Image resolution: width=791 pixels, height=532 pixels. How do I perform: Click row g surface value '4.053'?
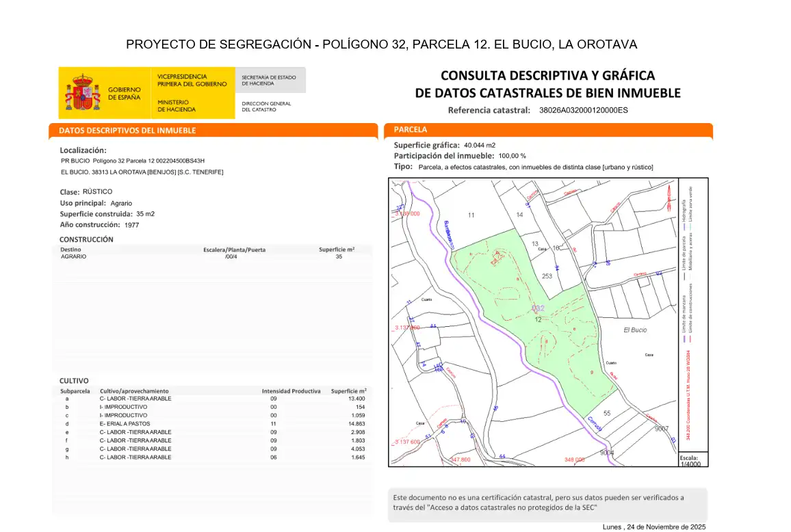pos(358,449)
